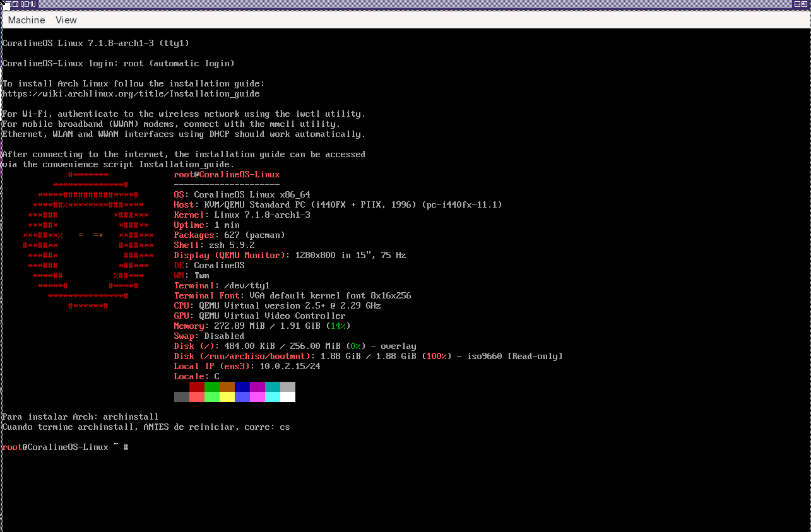811x532 pixels.
Task: Click the 'WM: Twm' line
Action: coord(192,275)
